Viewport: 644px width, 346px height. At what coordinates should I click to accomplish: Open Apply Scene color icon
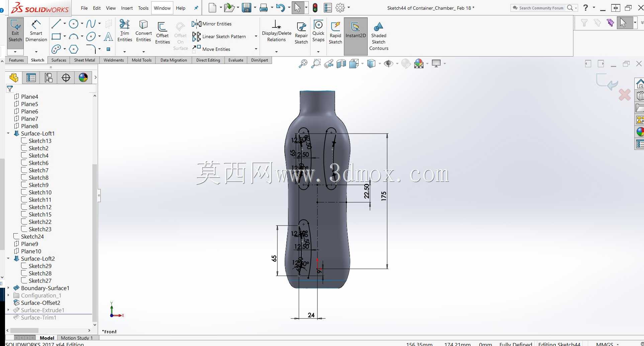click(419, 64)
